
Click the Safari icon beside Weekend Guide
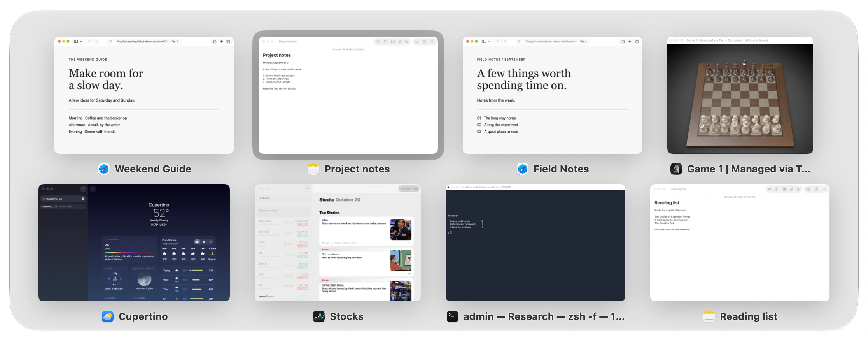point(104,169)
